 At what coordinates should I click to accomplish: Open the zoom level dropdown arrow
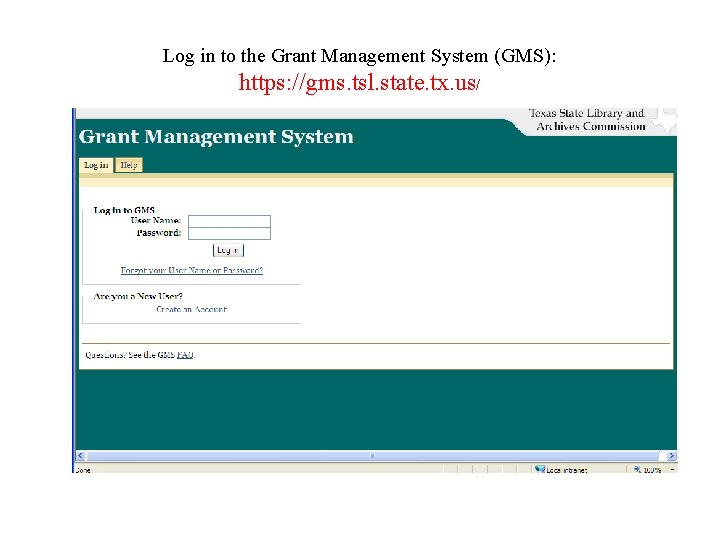pyautogui.click(x=672, y=469)
